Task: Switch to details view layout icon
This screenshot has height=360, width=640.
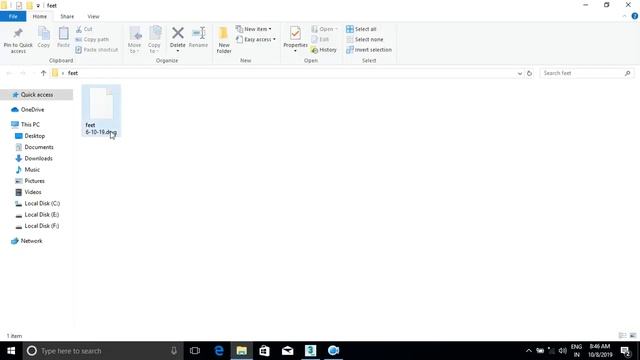Action: [x=622, y=336]
